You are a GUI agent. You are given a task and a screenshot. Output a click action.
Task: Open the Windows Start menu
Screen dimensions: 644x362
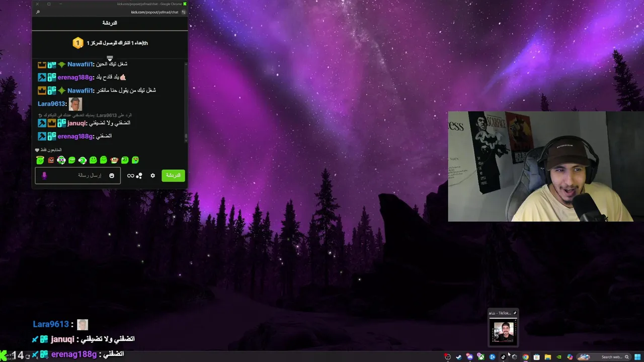point(637,357)
